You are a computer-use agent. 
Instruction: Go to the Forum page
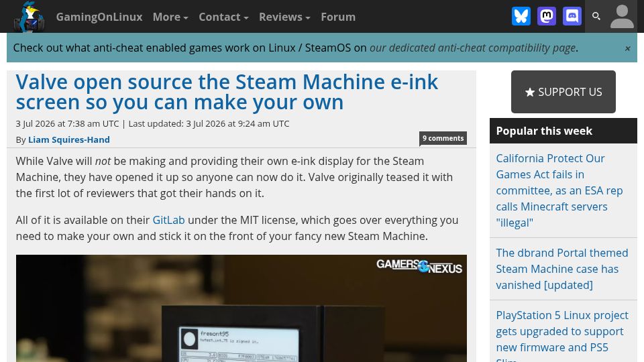point(338,17)
